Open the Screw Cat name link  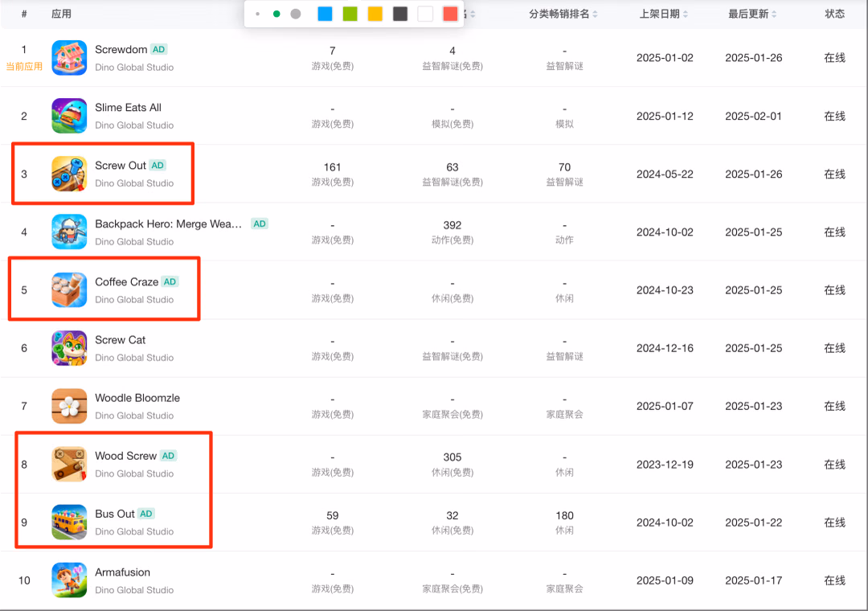click(x=120, y=339)
